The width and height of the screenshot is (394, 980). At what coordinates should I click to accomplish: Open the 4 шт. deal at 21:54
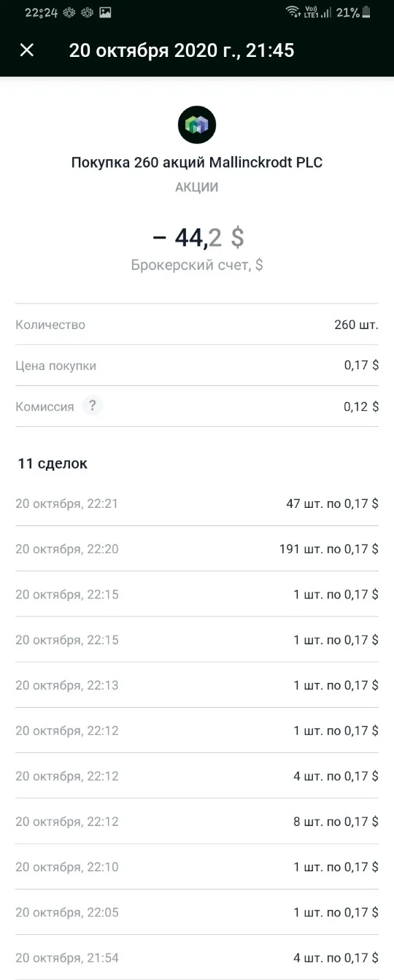click(x=197, y=957)
